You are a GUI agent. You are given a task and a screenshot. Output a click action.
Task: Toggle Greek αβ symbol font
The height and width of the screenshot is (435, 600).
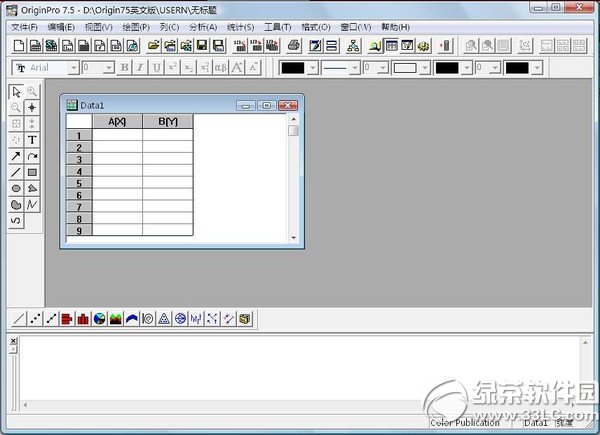coord(221,68)
